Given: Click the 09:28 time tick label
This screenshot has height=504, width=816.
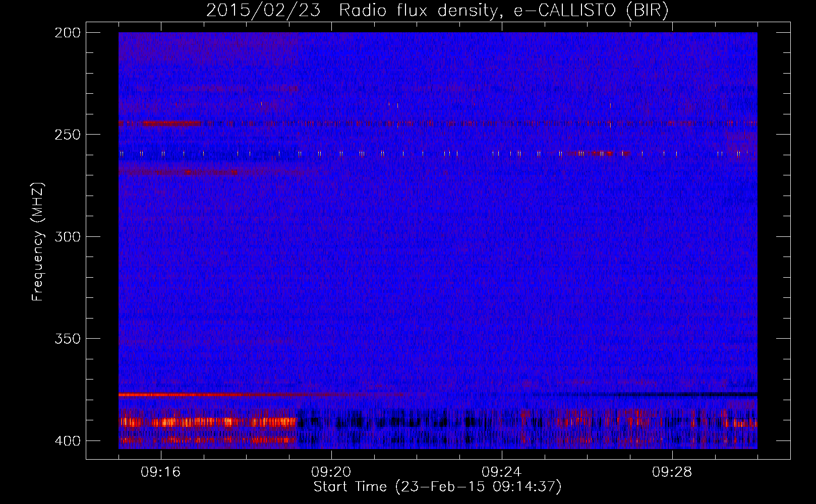Looking at the screenshot, I should pos(672,472).
